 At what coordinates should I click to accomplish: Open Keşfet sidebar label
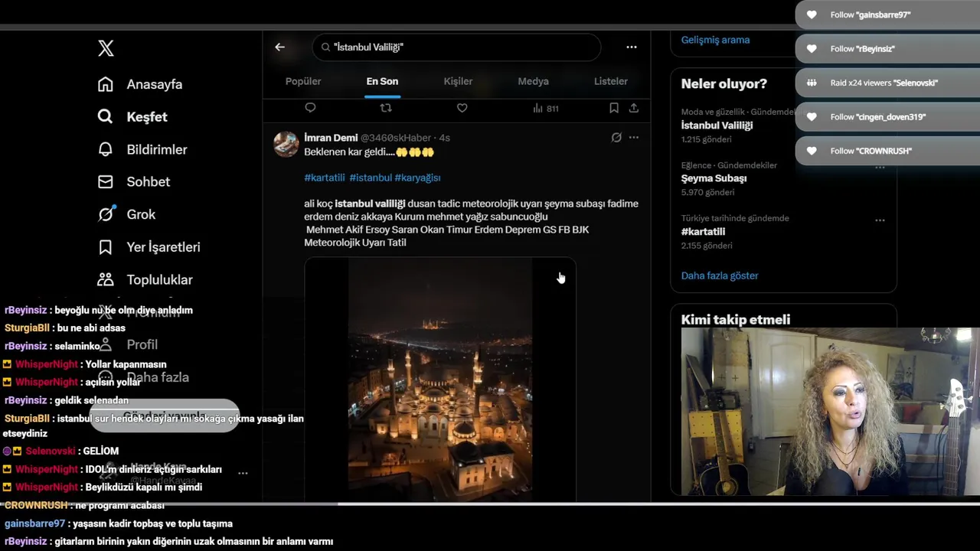point(147,117)
